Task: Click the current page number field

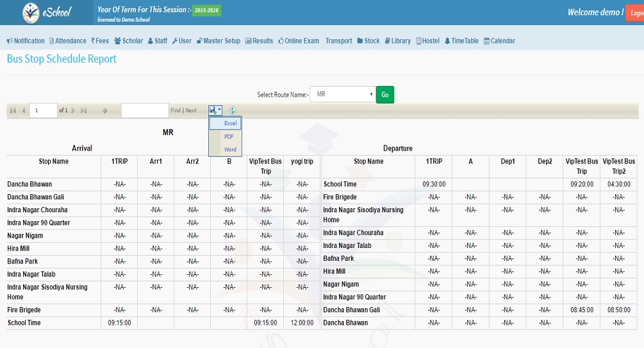Action: 43,111
